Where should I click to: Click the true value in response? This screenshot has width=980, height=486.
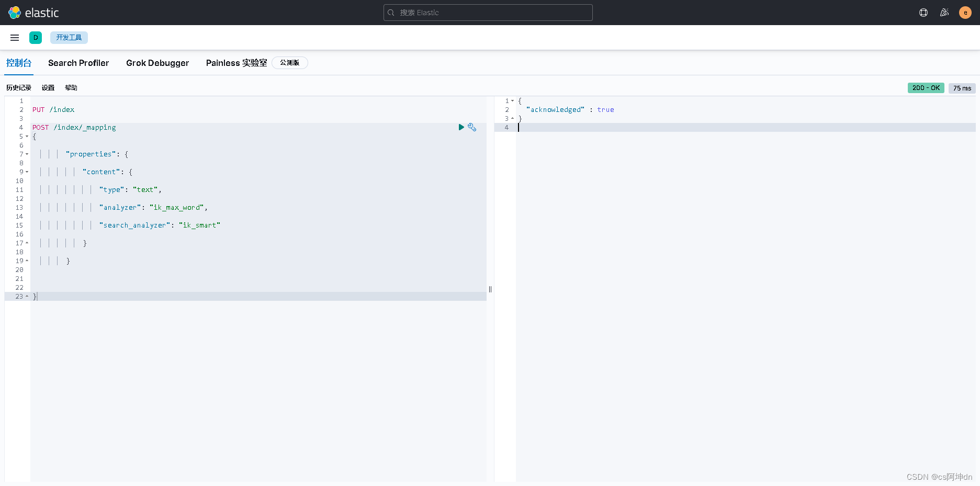click(605, 110)
